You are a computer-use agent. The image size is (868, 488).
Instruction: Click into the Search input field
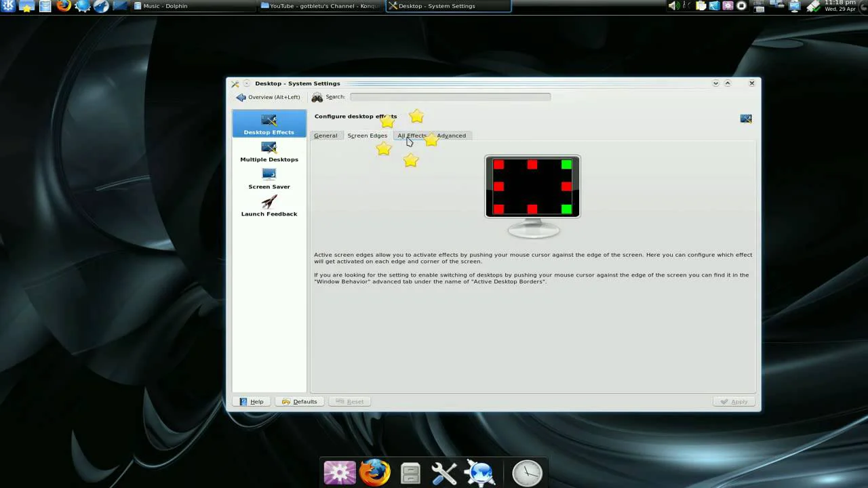[x=450, y=97]
